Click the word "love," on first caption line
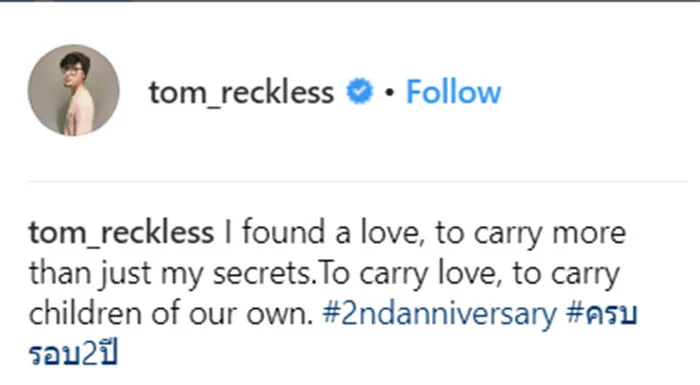 pyautogui.click(x=393, y=233)
